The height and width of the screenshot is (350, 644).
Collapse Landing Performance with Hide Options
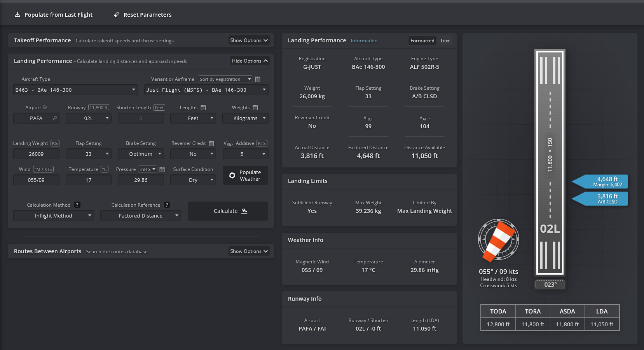(x=250, y=61)
